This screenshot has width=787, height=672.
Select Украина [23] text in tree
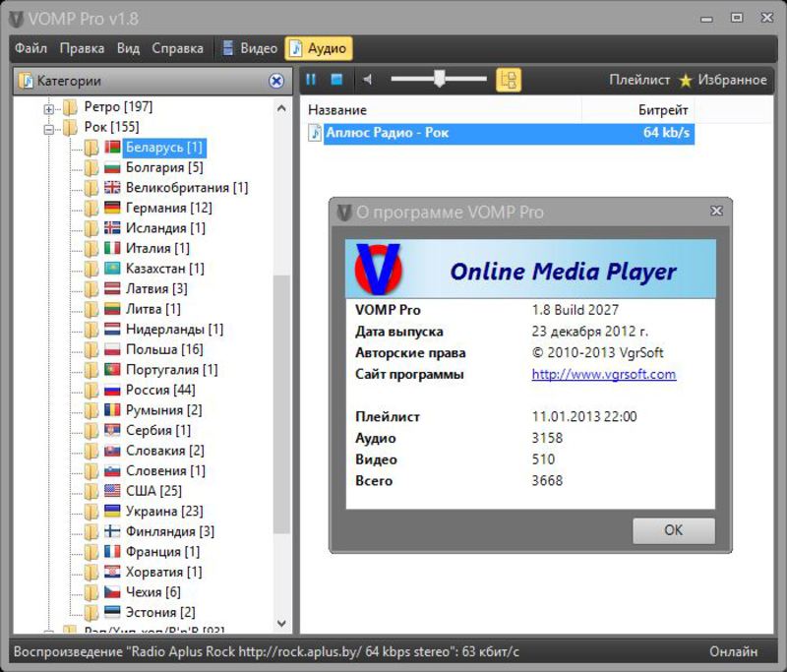164,511
